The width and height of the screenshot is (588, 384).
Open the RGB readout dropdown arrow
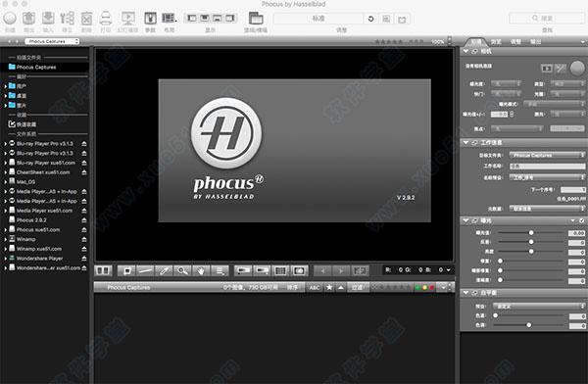[x=449, y=270]
